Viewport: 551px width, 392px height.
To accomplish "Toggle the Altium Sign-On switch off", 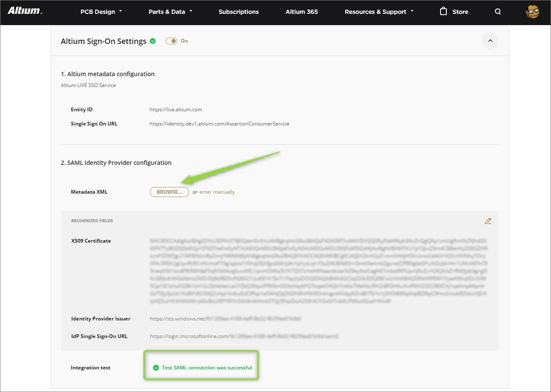I will point(172,41).
